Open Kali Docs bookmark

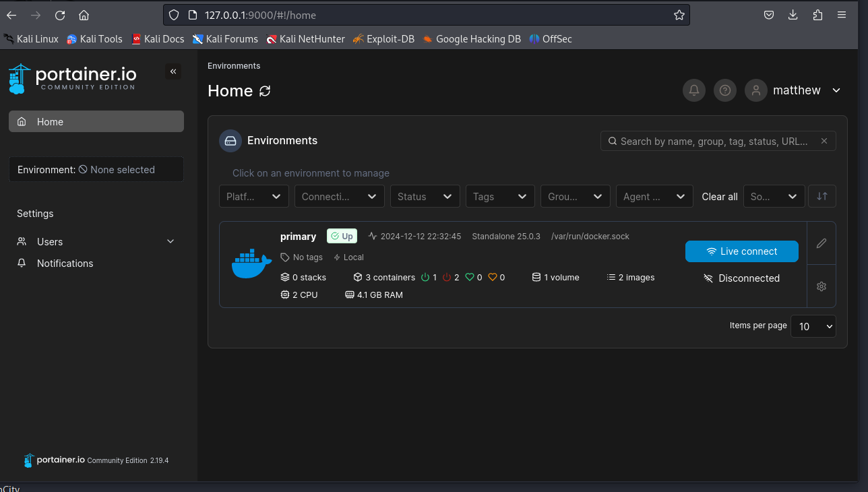(x=158, y=39)
